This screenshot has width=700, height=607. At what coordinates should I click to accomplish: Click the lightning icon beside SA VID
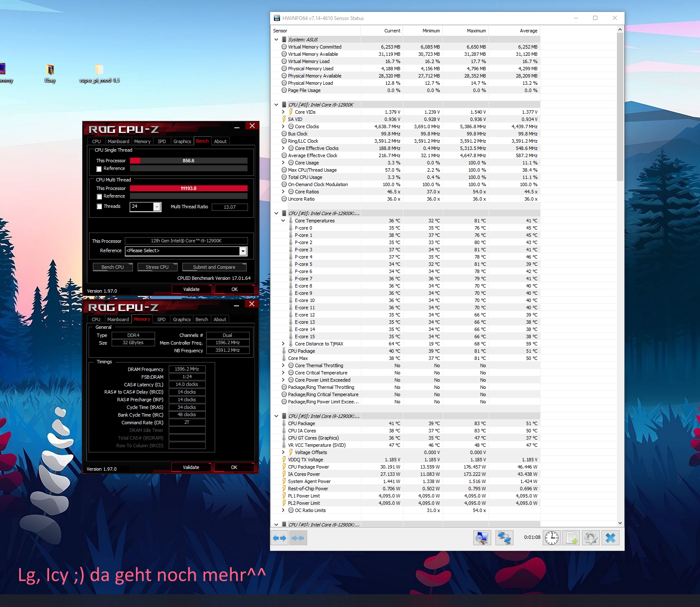click(284, 119)
